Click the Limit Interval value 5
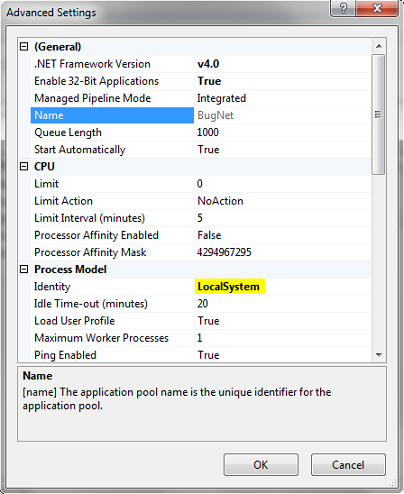404x494 pixels. [x=200, y=218]
